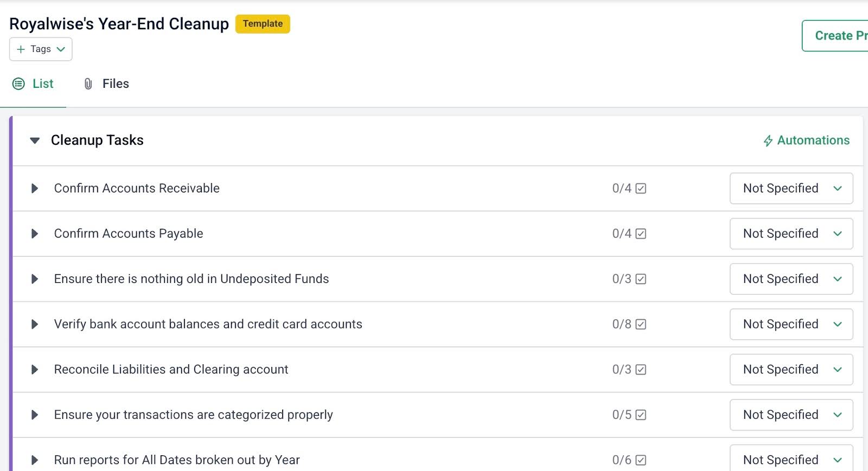Select Verify bank account balances and credit card accounts
Viewport: 868px width, 471px height.
point(208,324)
